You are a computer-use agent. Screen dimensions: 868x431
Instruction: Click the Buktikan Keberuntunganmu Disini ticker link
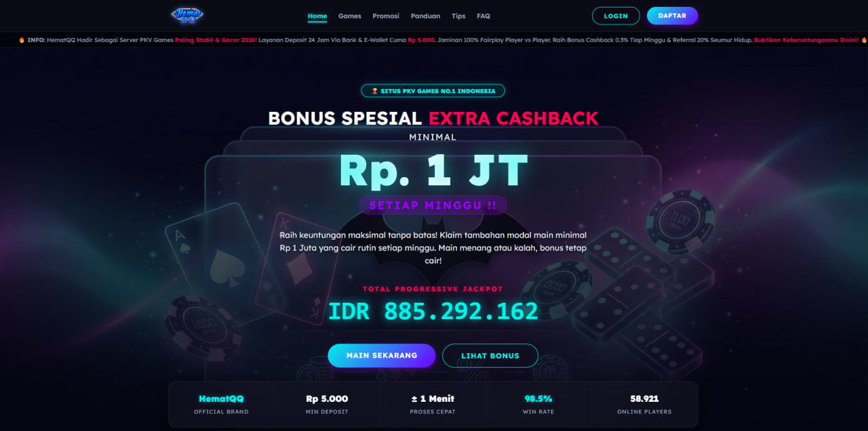pos(806,40)
